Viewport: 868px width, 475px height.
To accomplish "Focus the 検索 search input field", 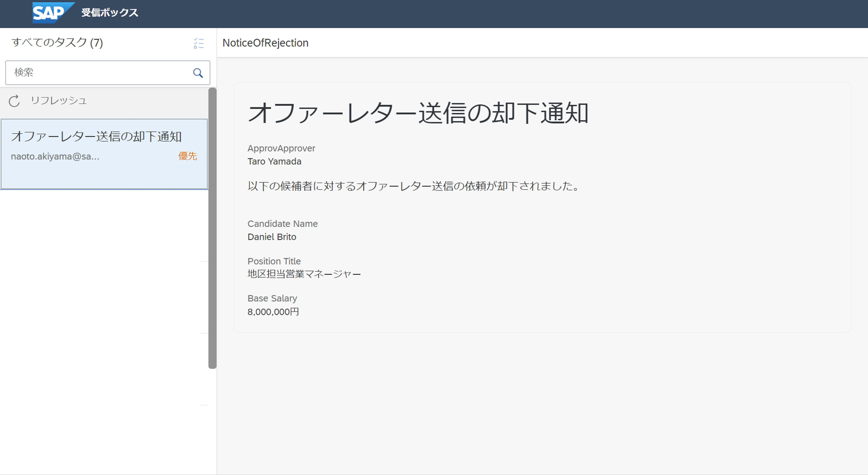I will point(98,73).
